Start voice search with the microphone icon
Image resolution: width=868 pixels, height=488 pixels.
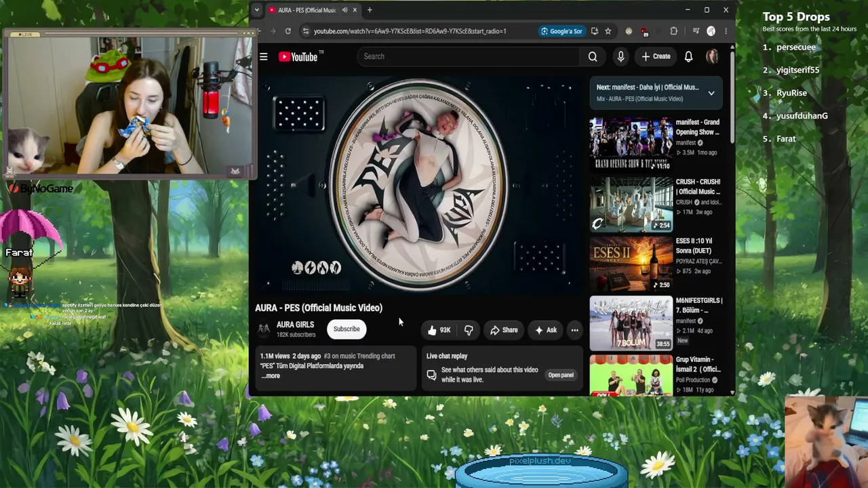click(620, 57)
